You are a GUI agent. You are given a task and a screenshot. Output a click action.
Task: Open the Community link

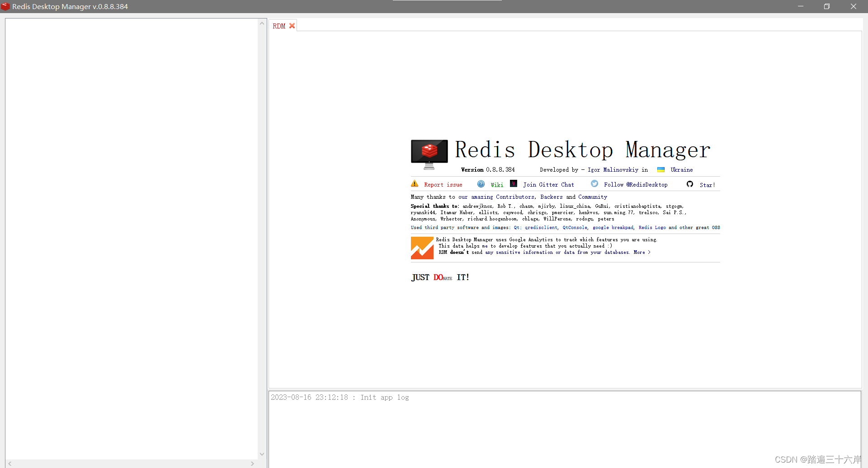point(593,197)
